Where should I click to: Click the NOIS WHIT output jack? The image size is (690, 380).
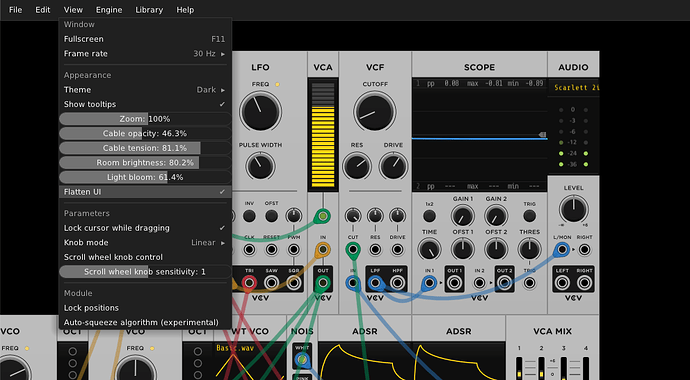tap(302, 360)
